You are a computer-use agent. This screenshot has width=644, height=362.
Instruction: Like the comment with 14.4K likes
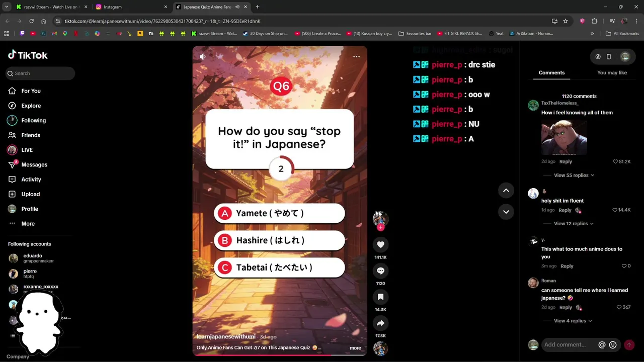(x=614, y=210)
